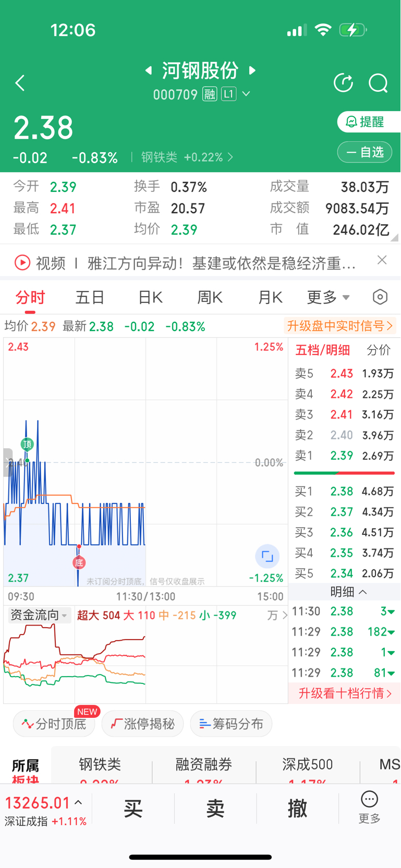Tap the 顶 signal marker on chart
This screenshot has height=868, width=401.
27,444
